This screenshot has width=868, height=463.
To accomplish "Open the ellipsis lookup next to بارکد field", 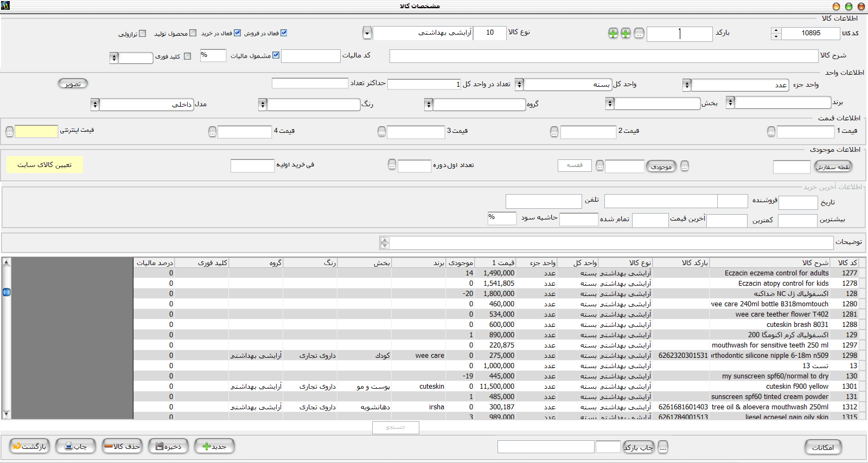I will click(639, 34).
